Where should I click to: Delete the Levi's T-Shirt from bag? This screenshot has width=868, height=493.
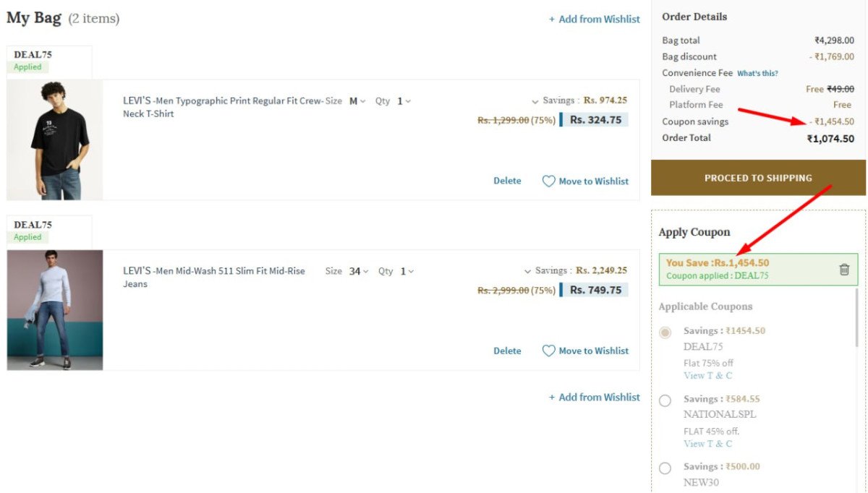[x=507, y=181]
